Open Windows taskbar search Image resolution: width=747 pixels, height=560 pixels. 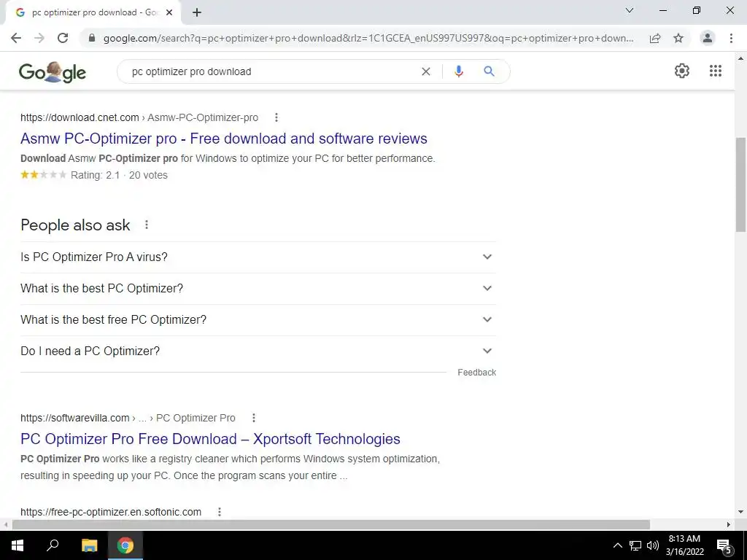tap(53, 545)
